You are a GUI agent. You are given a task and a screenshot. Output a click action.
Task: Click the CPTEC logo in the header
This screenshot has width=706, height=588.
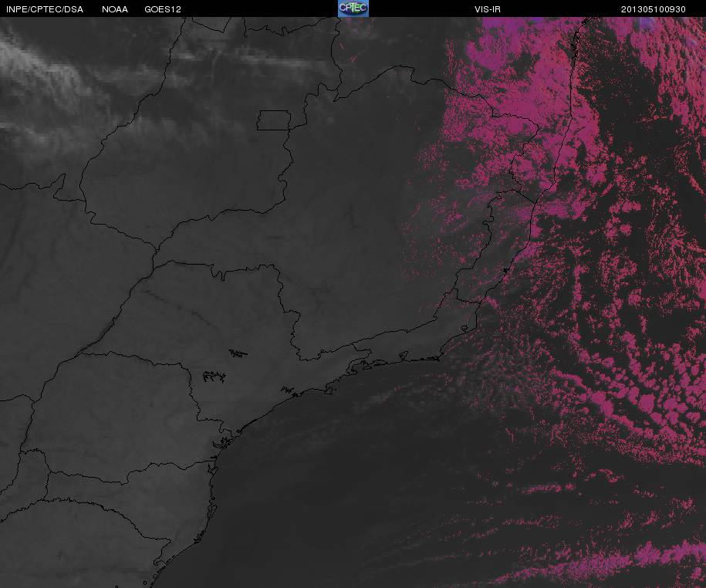tap(353, 8)
